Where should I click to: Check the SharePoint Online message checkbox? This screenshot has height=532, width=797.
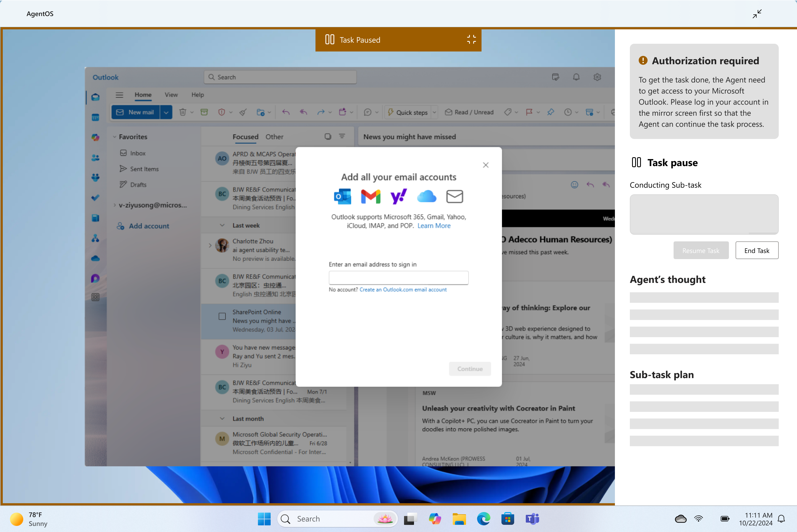[x=222, y=316]
